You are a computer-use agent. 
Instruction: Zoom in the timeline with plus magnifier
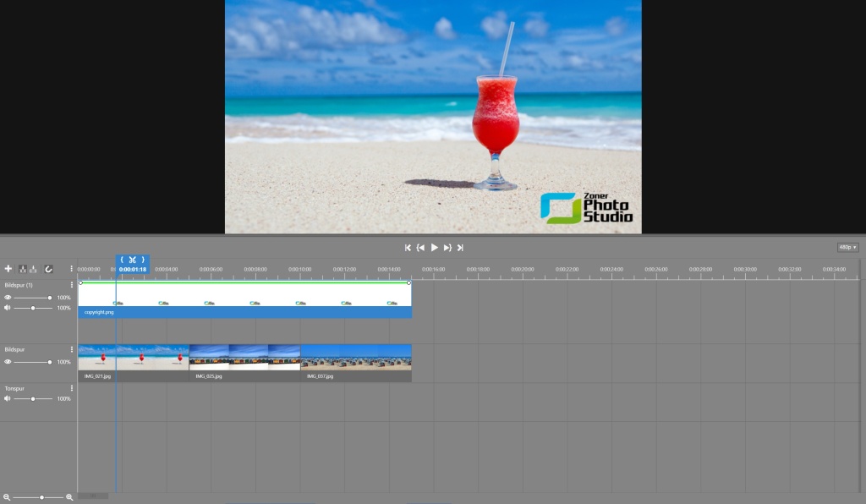tap(69, 497)
